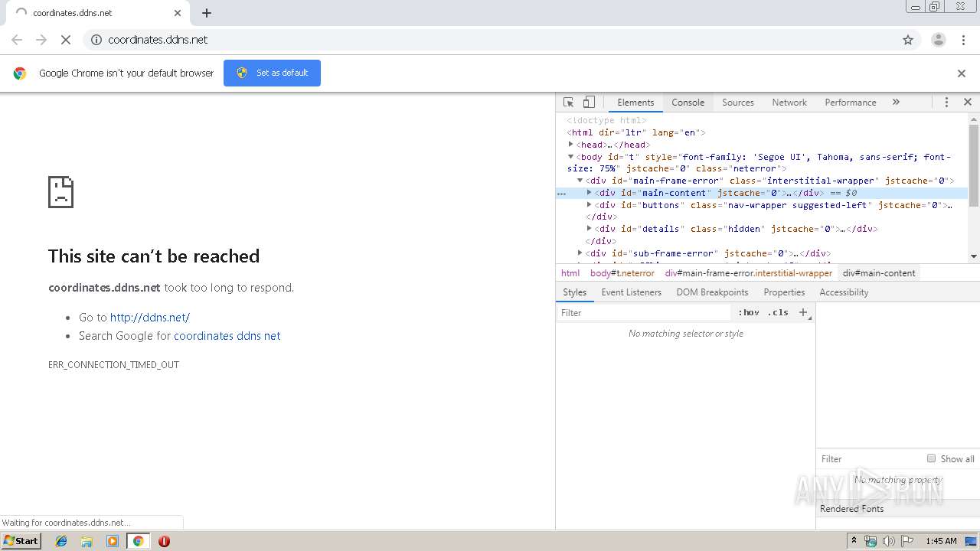
Task: Launch Internet Explorer from the taskbar
Action: tap(61, 541)
